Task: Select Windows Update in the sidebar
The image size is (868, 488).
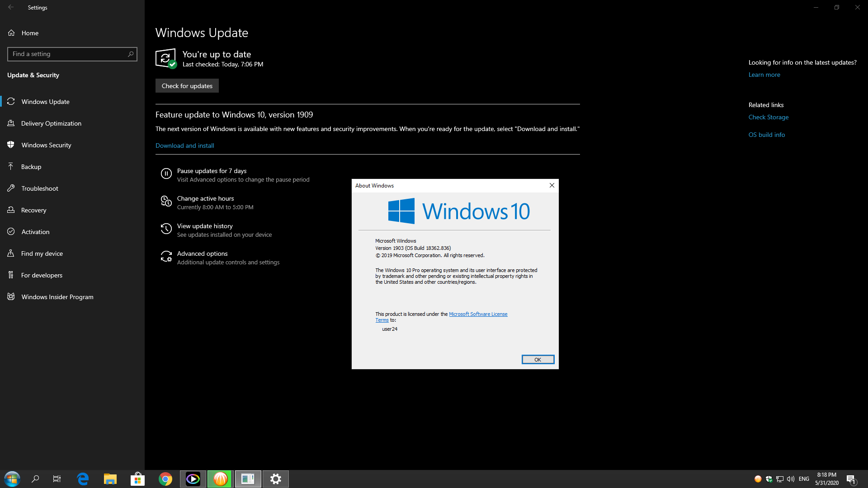Action: [x=72, y=102]
